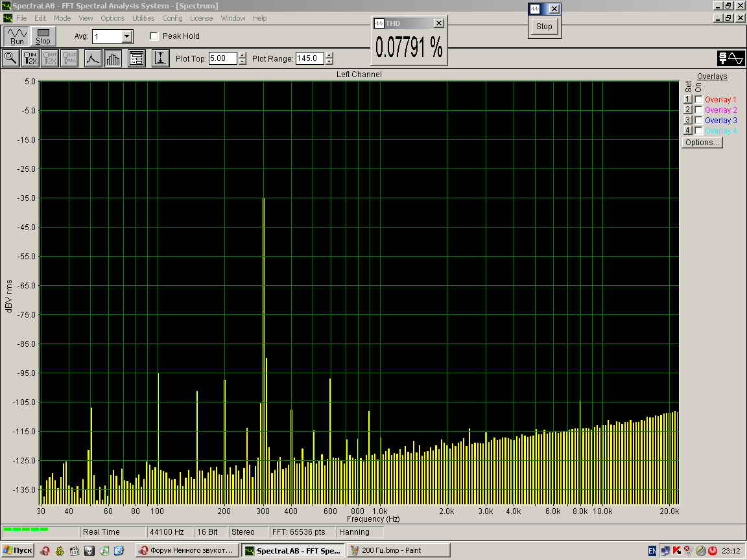
Task: Open the Utilities menu
Action: 143,18
